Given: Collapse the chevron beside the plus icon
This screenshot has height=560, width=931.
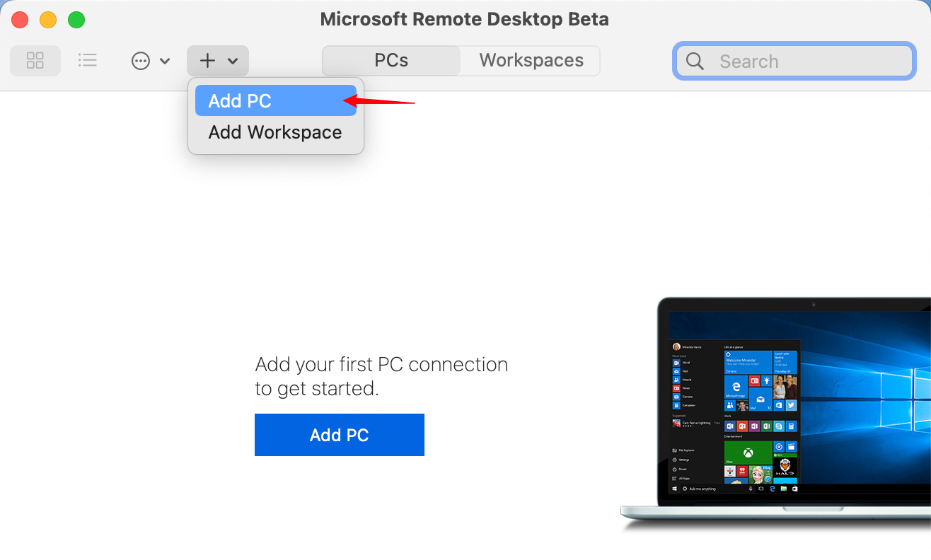Looking at the screenshot, I should [x=233, y=62].
